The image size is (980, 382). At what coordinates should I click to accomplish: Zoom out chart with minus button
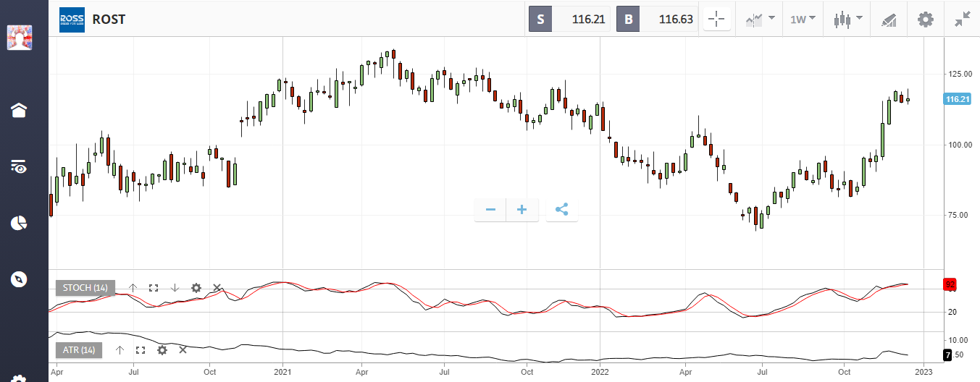tap(490, 210)
